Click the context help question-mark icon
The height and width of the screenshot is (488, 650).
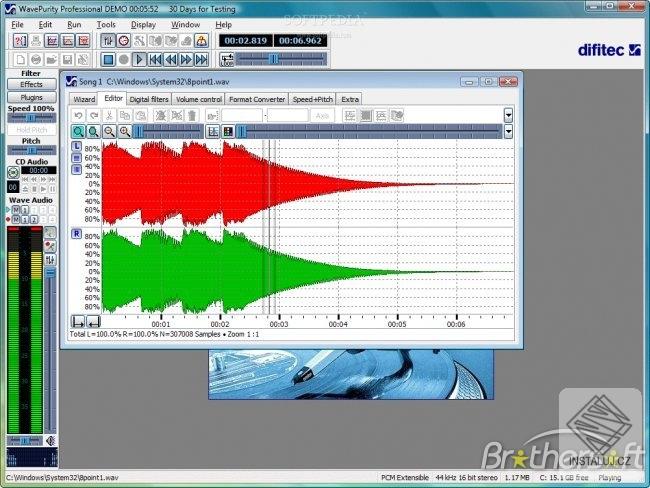[20, 41]
